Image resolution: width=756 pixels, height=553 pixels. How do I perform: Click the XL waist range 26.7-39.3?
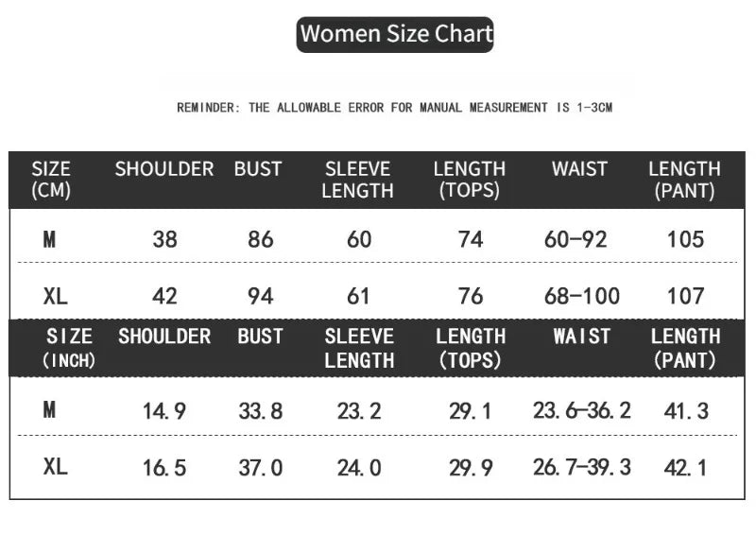tap(582, 467)
